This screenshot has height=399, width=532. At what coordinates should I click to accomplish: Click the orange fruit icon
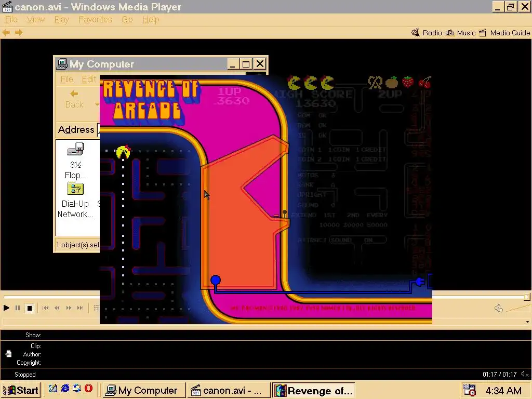click(391, 82)
